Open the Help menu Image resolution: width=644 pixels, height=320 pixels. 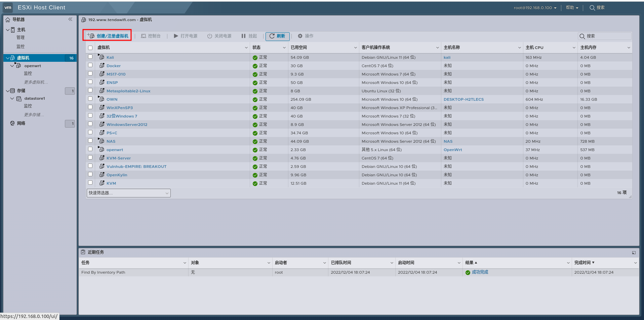572,8
